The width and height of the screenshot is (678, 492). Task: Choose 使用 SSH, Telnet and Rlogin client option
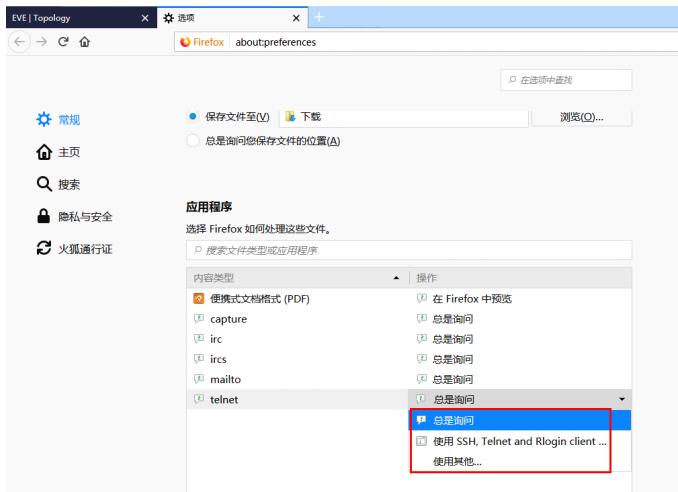pyautogui.click(x=520, y=441)
